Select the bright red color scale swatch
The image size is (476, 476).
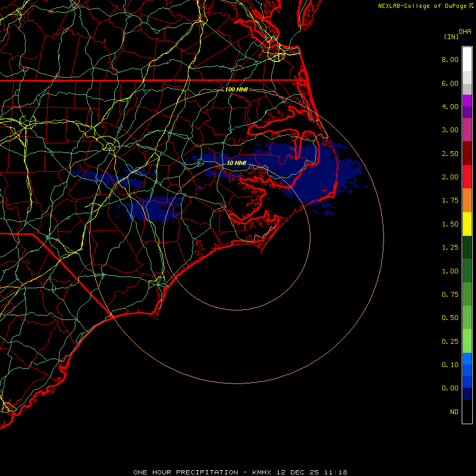467,177
